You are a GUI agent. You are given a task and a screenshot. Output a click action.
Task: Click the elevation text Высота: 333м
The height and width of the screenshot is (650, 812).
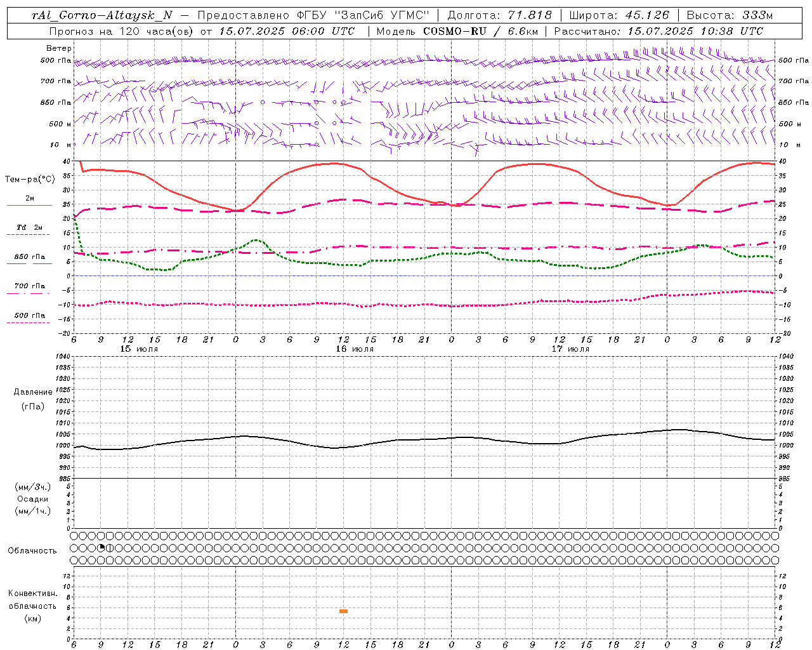pyautogui.click(x=730, y=15)
